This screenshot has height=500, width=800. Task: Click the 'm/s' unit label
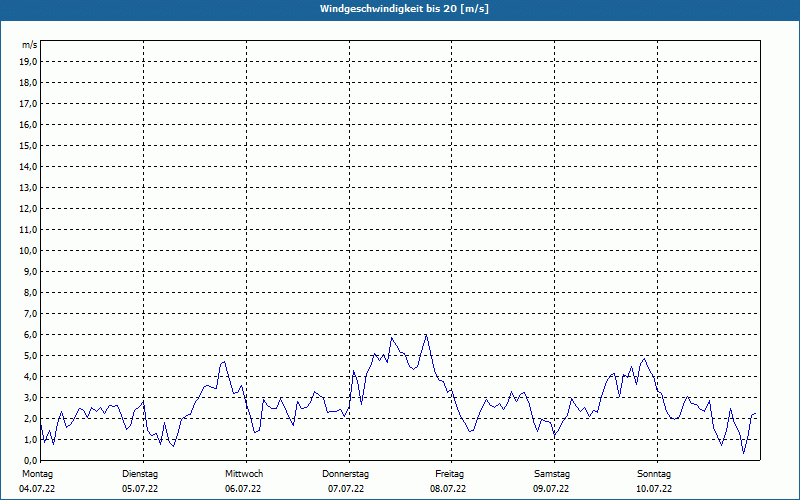(30, 45)
